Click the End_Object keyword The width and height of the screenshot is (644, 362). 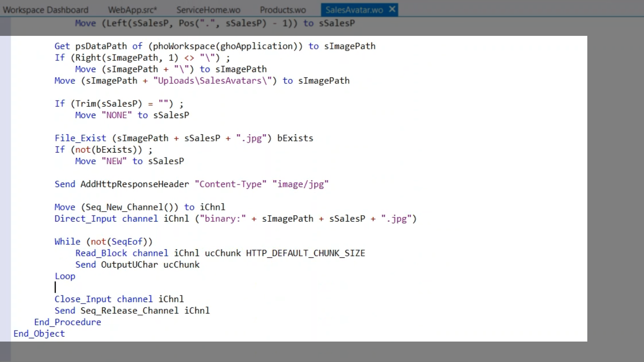tap(39, 334)
